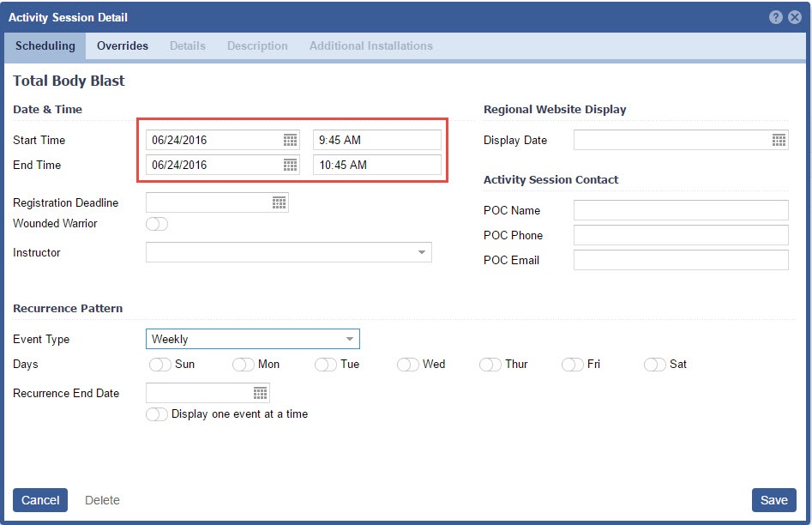
Task: Expand the Instructor dropdown
Action: click(421, 252)
